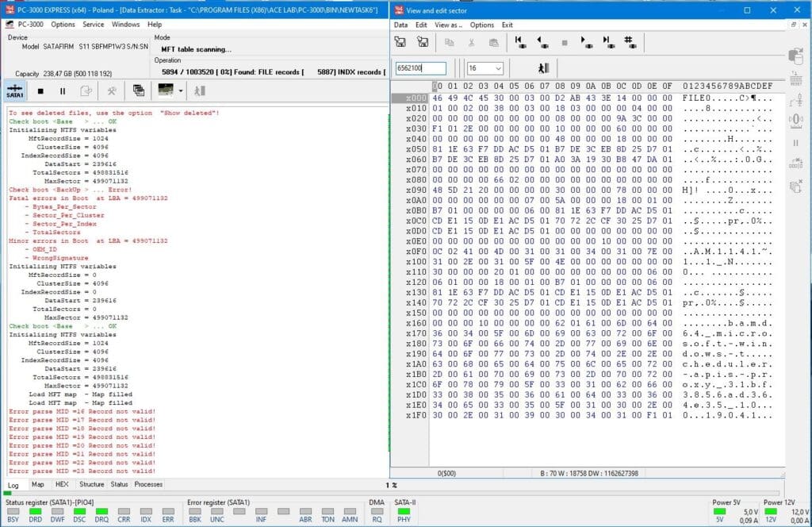Click the go-to sector number icon
The image size is (812, 527).
tap(629, 42)
